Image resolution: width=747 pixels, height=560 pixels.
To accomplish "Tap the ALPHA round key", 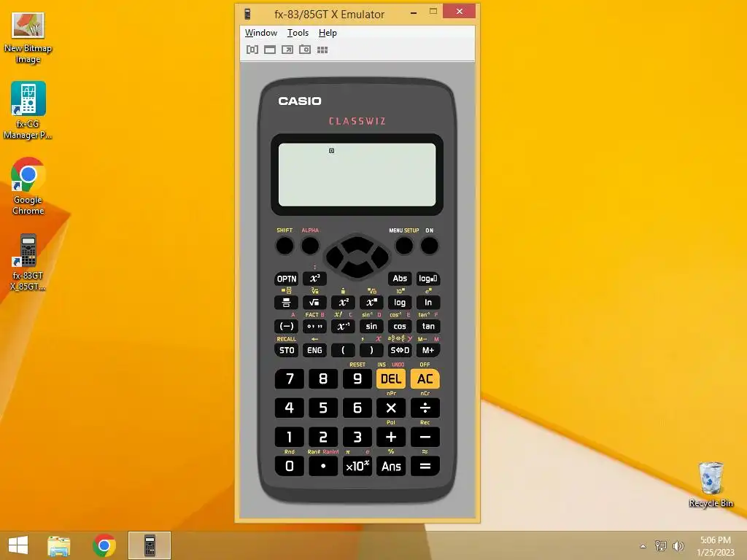I will pyautogui.click(x=310, y=246).
